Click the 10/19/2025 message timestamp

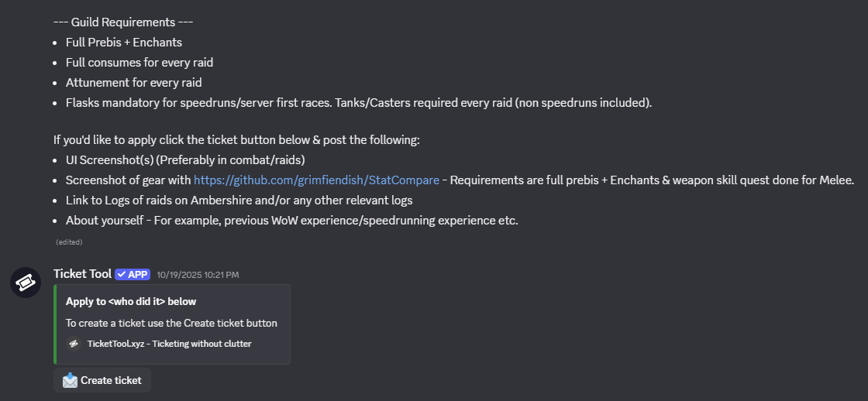coord(198,275)
